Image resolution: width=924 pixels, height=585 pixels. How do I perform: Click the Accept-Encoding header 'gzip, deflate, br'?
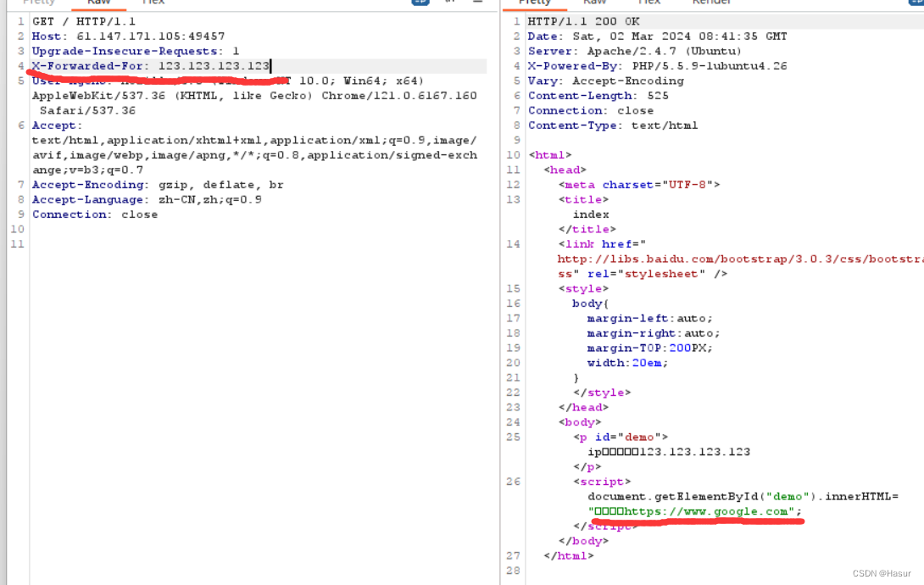158,184
